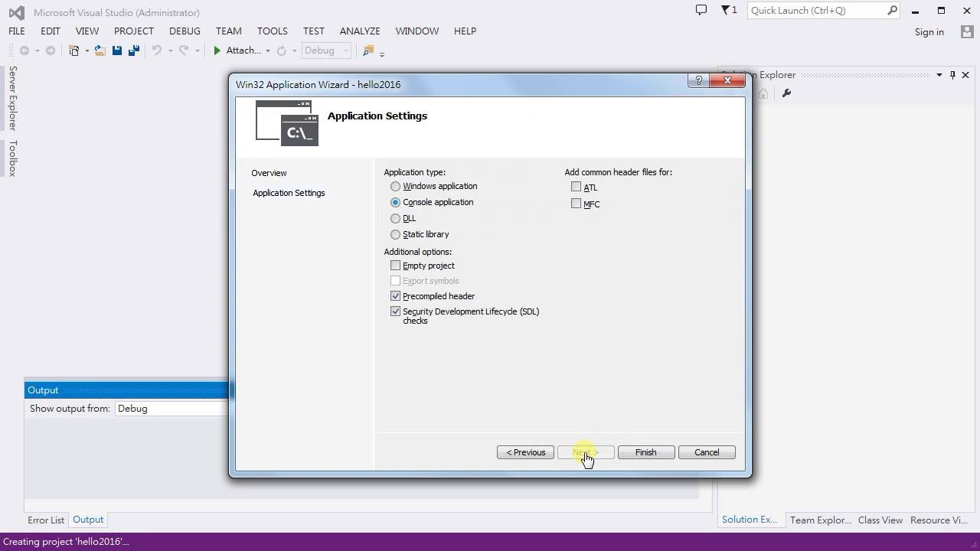Viewport: 980px width, 551px height.
Task: Click the Save toolbar icon
Action: [x=117, y=51]
